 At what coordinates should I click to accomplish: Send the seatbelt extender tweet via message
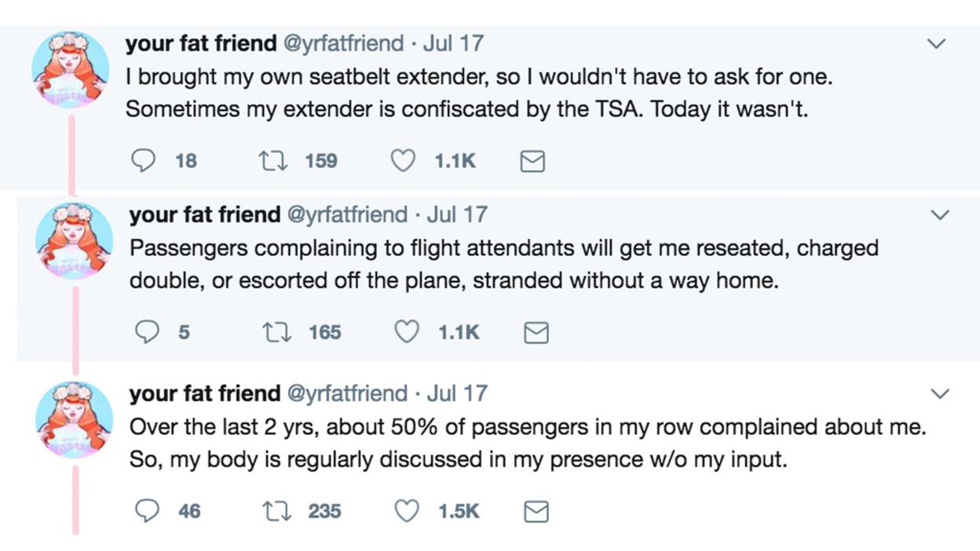coord(533,162)
